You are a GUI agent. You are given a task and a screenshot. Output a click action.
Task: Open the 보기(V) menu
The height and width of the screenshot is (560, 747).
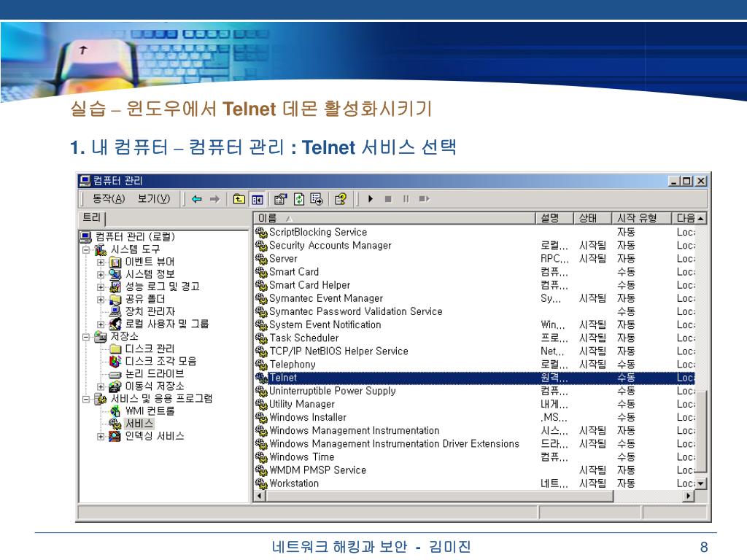point(154,198)
